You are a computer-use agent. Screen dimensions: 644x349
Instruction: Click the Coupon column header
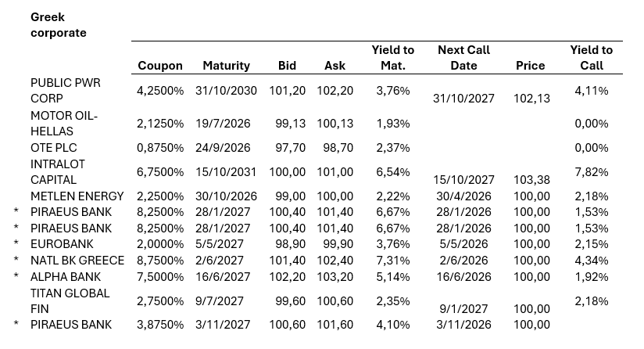(160, 66)
